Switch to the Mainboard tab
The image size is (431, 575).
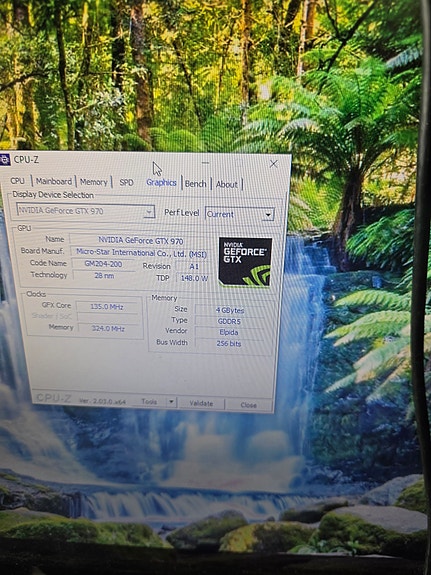54,181
